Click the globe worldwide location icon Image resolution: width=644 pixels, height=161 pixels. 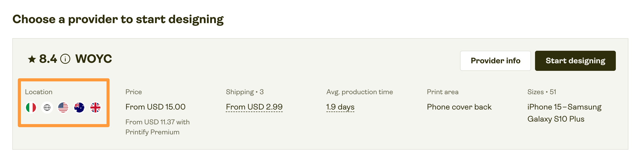tap(47, 108)
